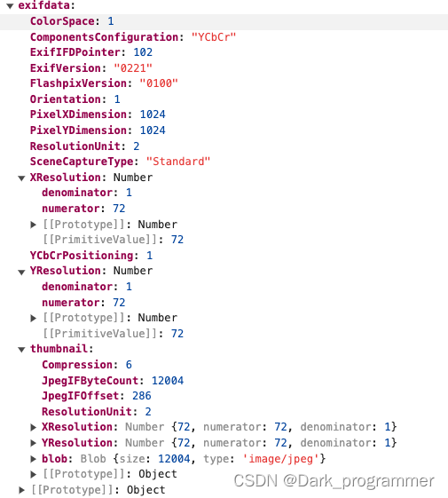Collapse the XResolution Number node
The width and height of the screenshot is (448, 498).
click(x=21, y=178)
